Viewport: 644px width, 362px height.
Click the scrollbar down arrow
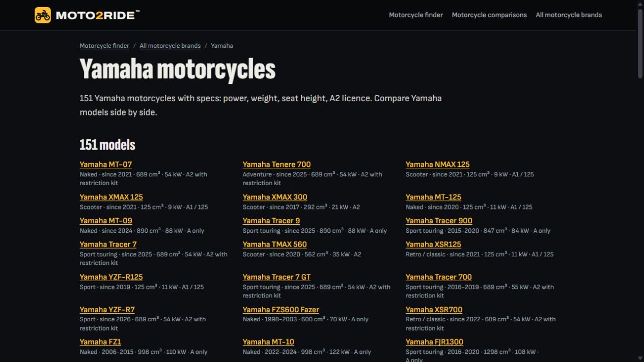click(x=640, y=358)
